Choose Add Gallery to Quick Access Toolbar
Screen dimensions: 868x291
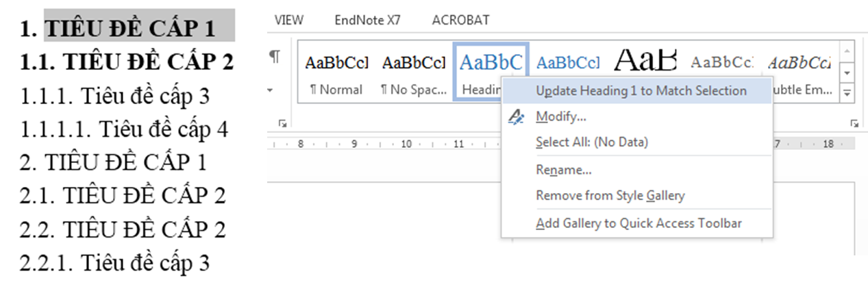[637, 223]
